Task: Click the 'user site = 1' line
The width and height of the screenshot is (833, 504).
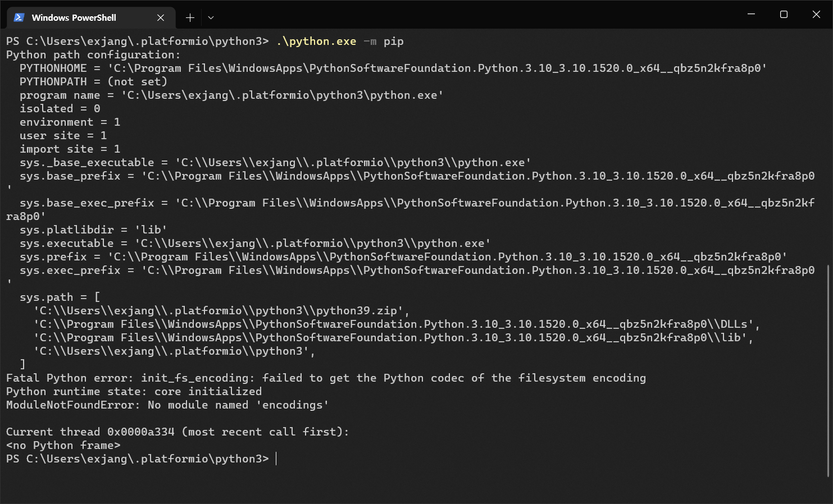Action: click(x=63, y=135)
